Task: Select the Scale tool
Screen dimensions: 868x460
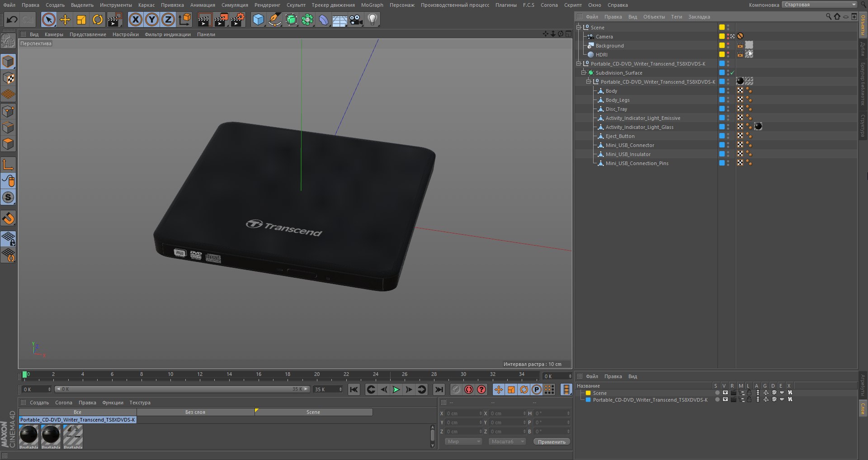Action: click(x=81, y=19)
